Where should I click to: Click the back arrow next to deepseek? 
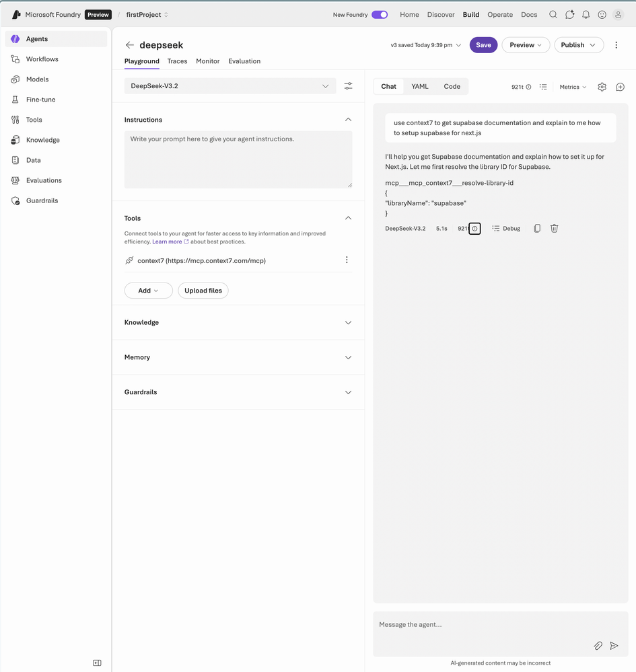(129, 45)
